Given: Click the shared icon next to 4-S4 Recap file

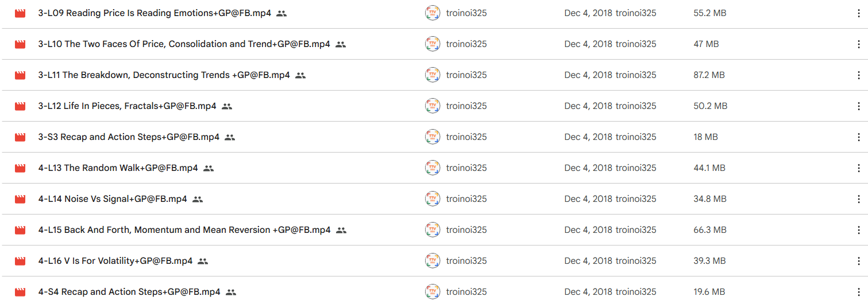Looking at the screenshot, I should [231, 292].
